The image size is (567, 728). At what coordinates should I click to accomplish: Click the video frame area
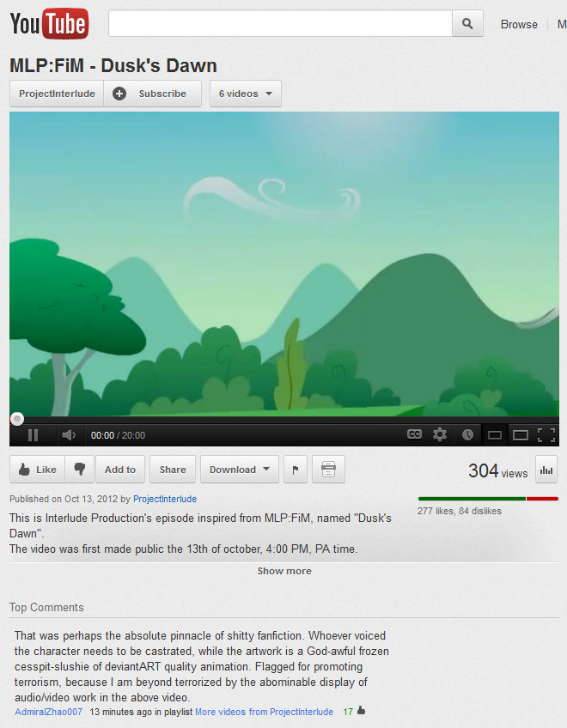pos(284,264)
